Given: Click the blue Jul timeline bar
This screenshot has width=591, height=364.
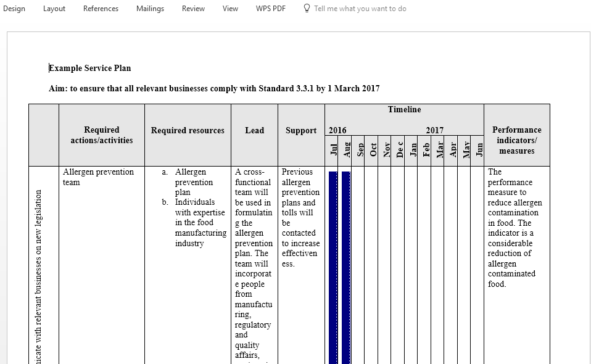Looking at the screenshot, I should pos(333,268).
